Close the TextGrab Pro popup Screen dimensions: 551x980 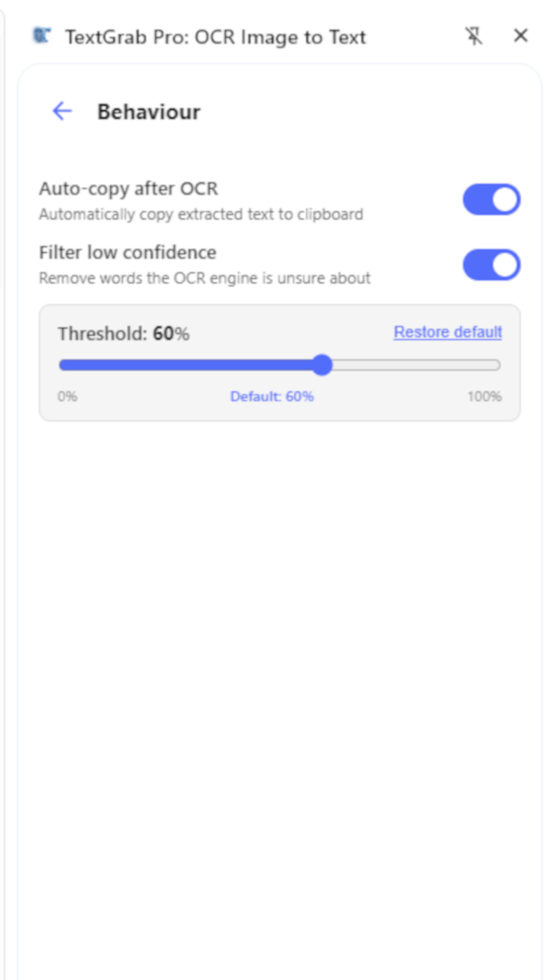pyautogui.click(x=520, y=36)
